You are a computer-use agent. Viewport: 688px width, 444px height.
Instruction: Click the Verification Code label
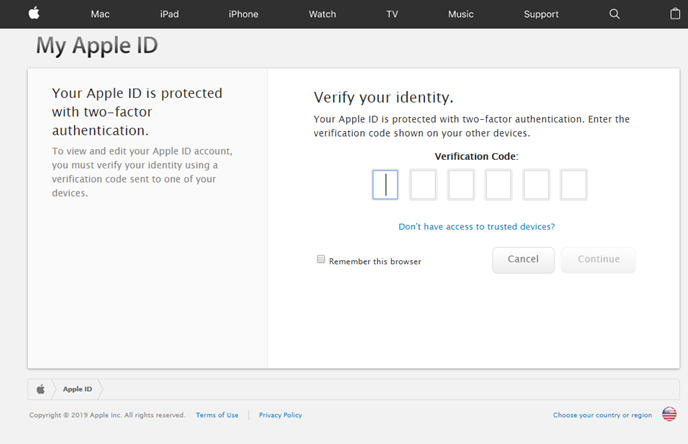point(477,157)
